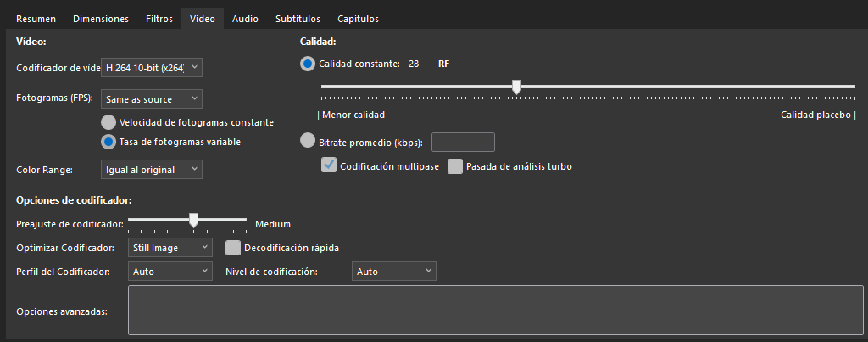Toggle the Codificación multipase checkbox
This screenshot has width=868, height=342.
(329, 165)
